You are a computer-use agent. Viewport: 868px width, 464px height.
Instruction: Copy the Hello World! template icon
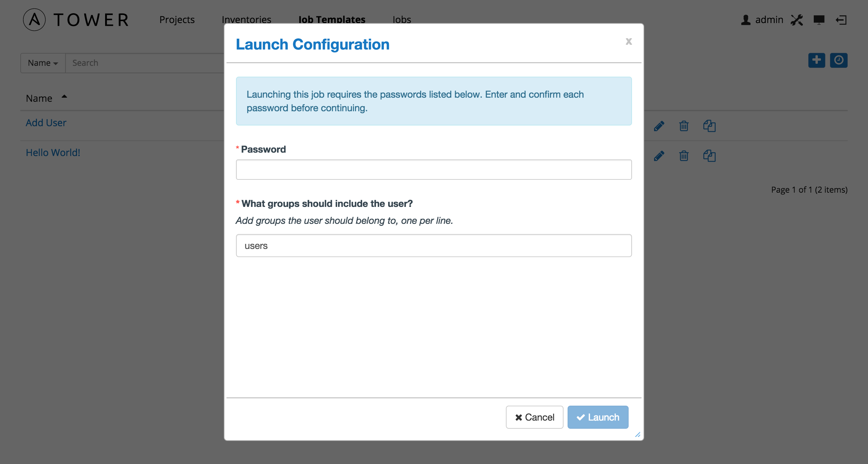pos(709,156)
